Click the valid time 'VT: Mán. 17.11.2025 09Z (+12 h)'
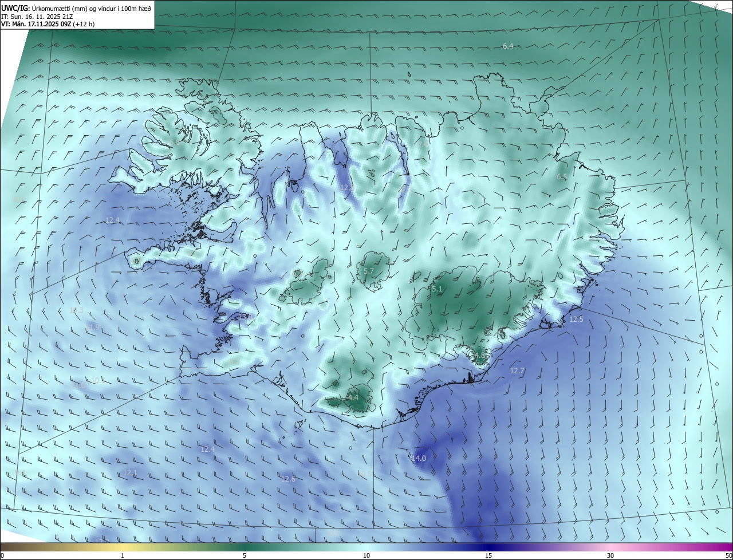Screen dimensions: 733x560 pos(48,24)
